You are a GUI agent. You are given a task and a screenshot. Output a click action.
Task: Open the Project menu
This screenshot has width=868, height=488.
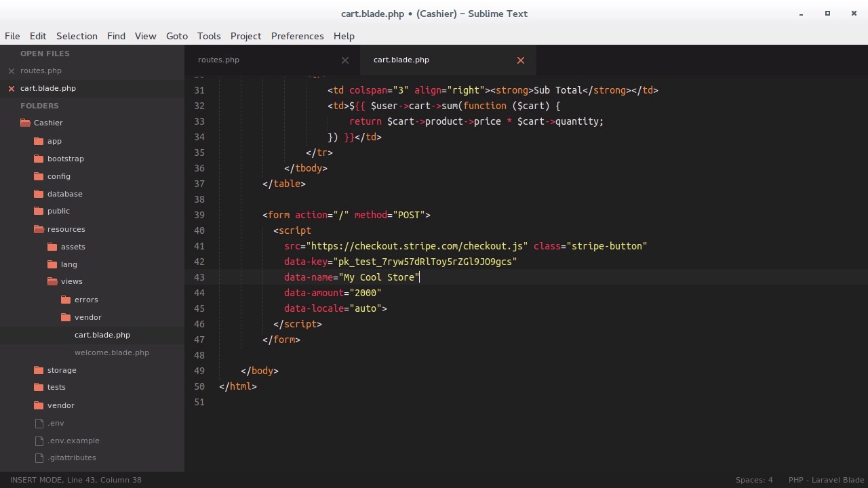pyautogui.click(x=245, y=36)
